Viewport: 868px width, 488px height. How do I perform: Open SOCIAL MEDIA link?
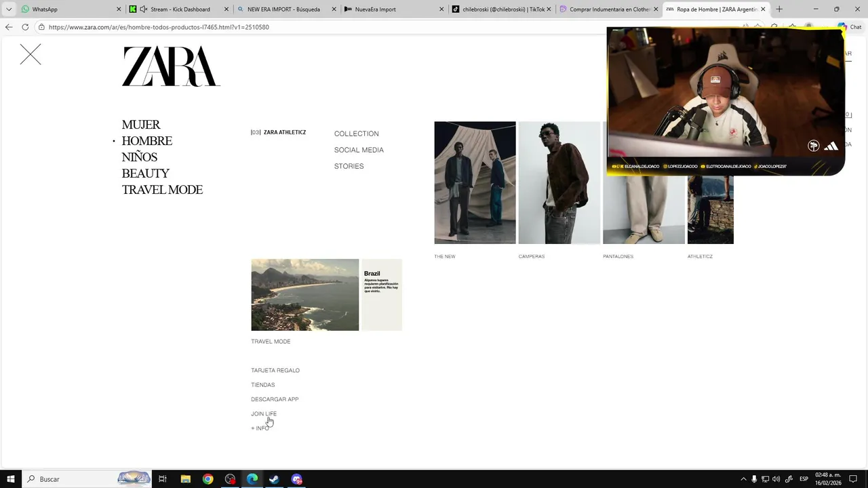[x=359, y=150]
